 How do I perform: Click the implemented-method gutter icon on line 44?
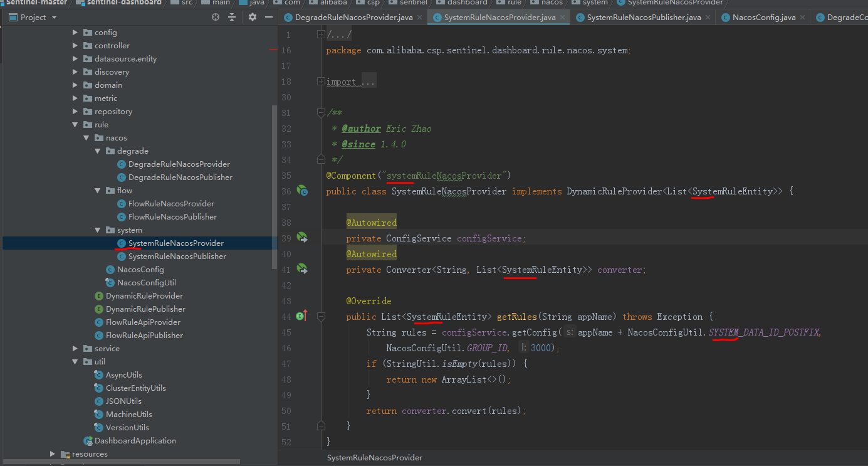point(301,316)
